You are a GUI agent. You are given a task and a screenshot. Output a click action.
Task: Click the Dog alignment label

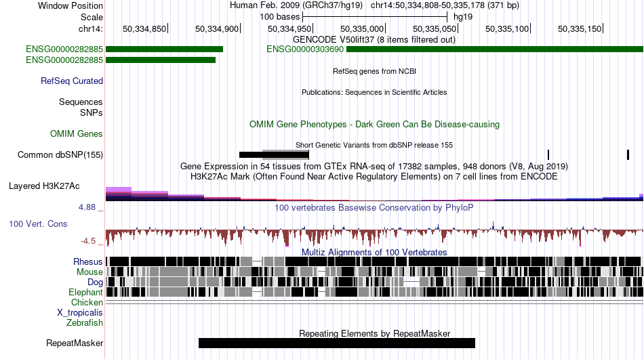pos(95,282)
